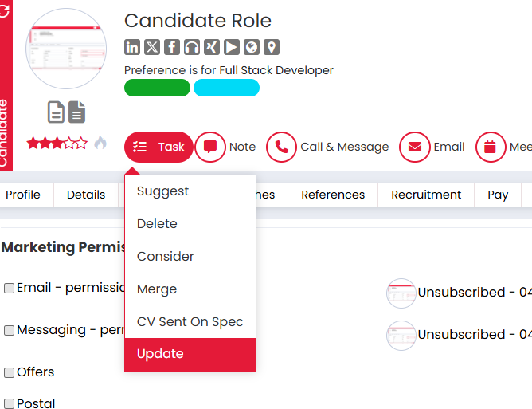
Task: Open the Facebook profile icon
Action: (172, 47)
